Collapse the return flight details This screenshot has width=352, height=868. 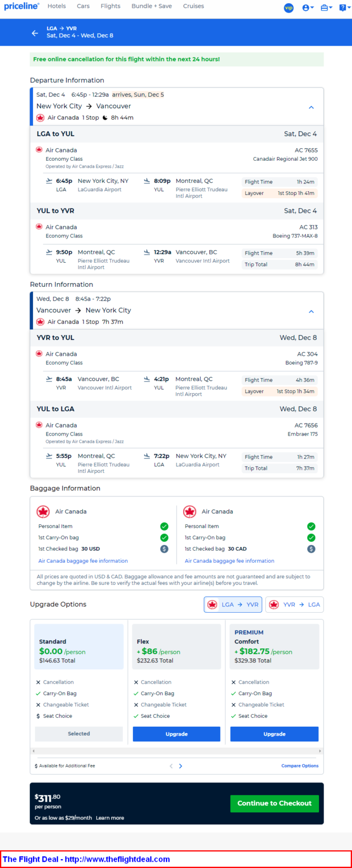[311, 312]
